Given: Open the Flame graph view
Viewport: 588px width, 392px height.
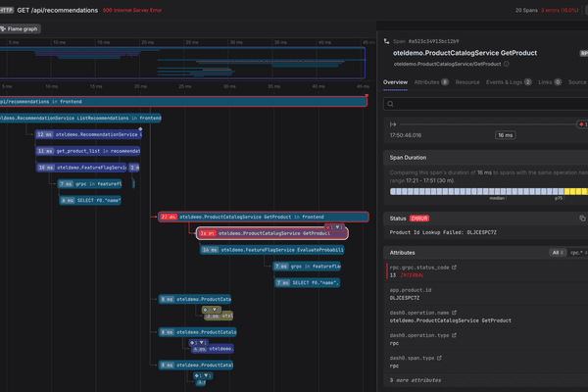Looking at the screenshot, I should pos(20,28).
